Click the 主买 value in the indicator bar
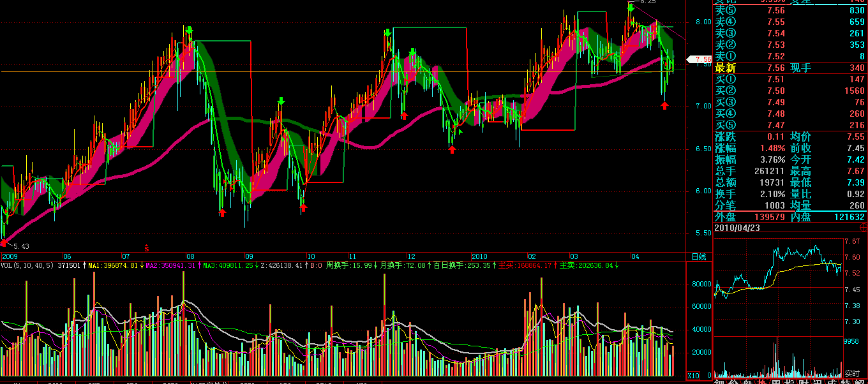 525,265
